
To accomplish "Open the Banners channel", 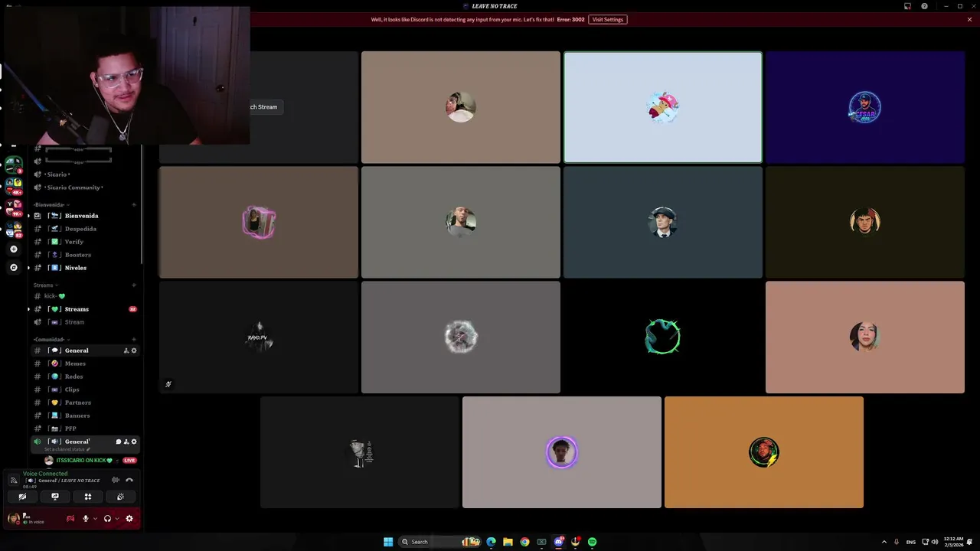I will coord(85,416).
